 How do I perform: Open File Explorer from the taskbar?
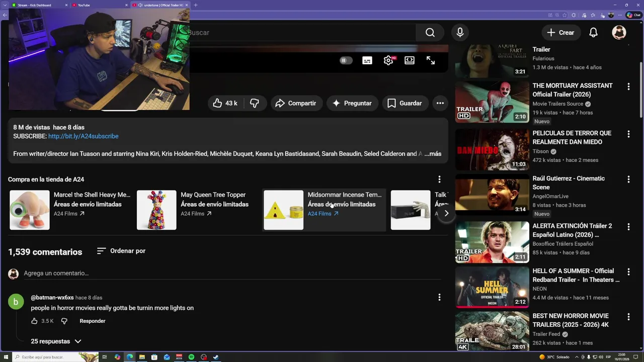tap(142, 357)
